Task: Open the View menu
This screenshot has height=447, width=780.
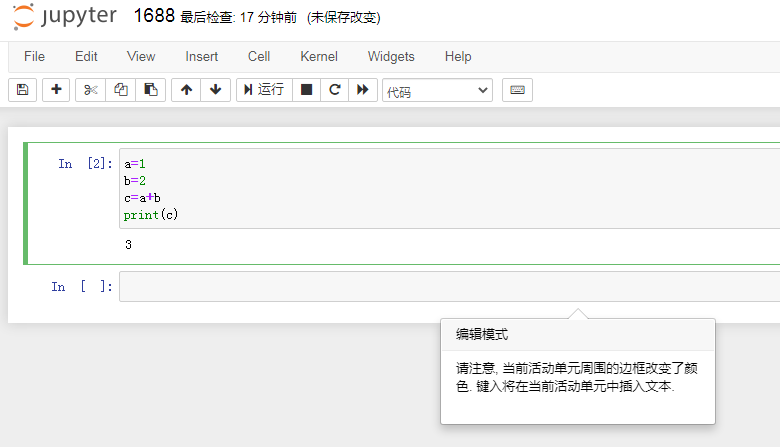Action: click(141, 57)
